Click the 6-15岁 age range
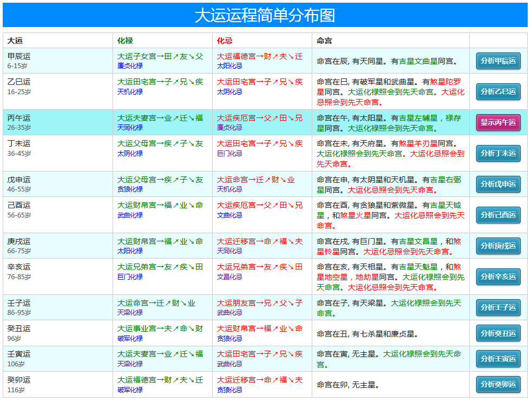Screen dimensions: 532x402 click(x=17, y=66)
